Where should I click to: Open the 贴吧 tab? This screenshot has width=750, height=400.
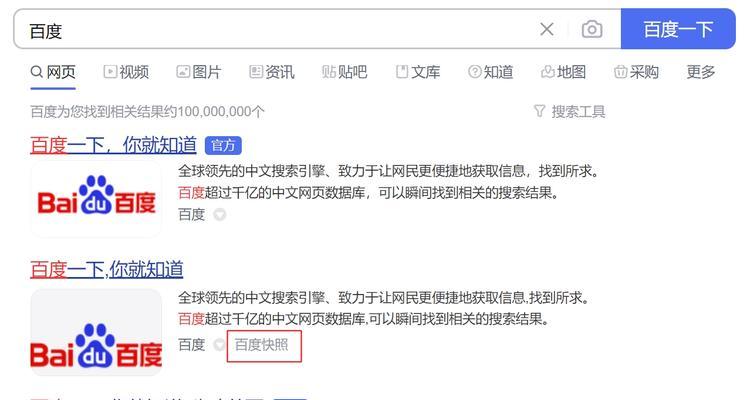pyautogui.click(x=344, y=72)
